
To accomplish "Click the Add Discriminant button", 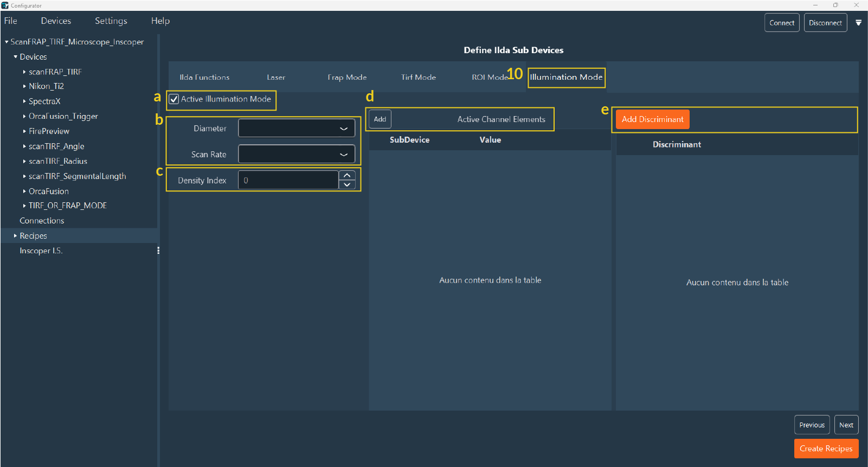I will 652,119.
